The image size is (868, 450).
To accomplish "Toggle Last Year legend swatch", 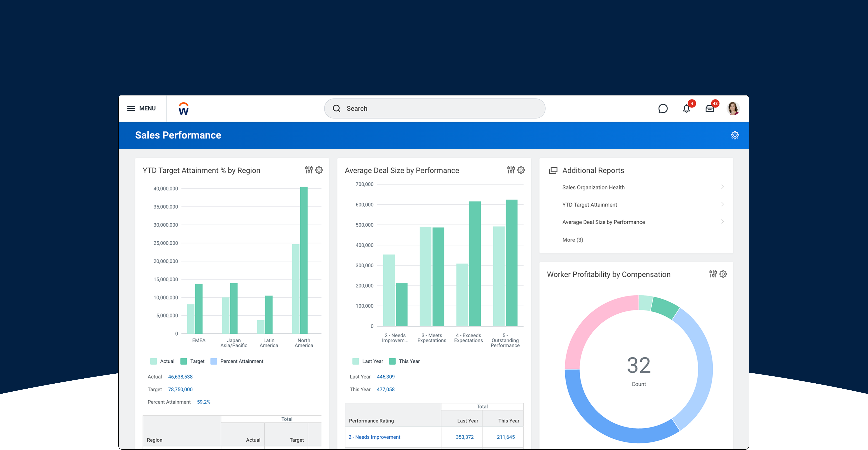I will point(355,361).
